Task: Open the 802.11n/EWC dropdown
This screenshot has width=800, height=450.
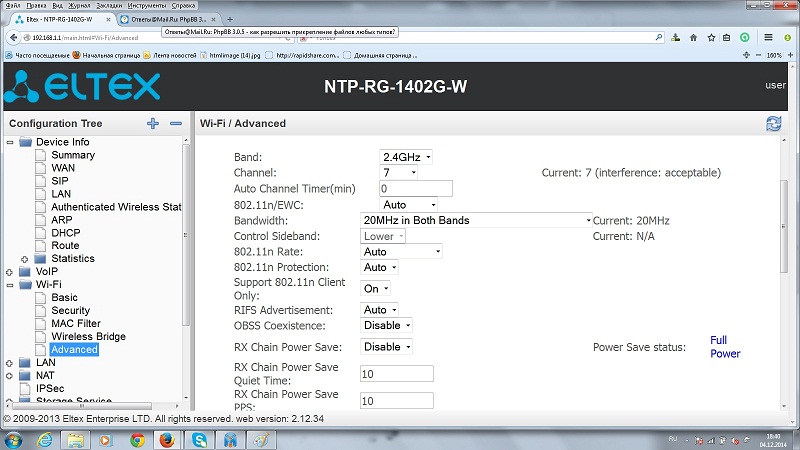Action: [409, 205]
